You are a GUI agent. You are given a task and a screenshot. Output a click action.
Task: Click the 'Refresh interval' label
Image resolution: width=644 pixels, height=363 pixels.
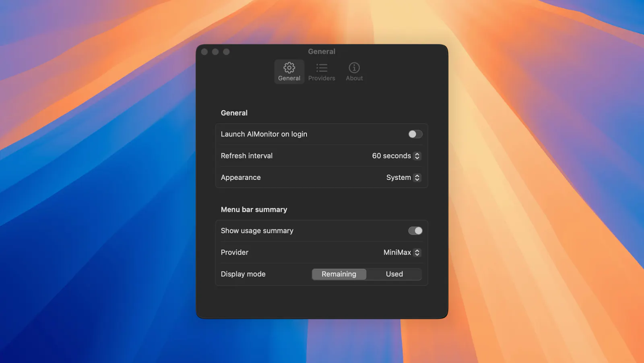pyautogui.click(x=247, y=156)
